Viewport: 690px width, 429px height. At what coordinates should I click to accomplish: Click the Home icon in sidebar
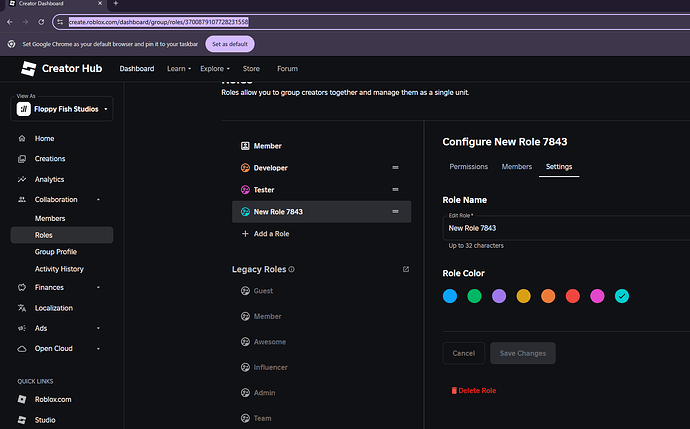point(22,139)
